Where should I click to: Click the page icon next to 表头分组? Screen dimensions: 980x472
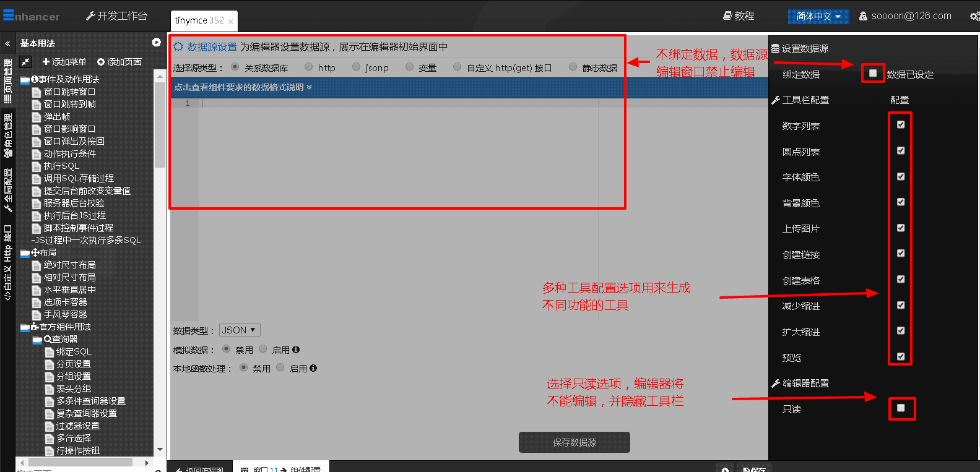(50, 389)
